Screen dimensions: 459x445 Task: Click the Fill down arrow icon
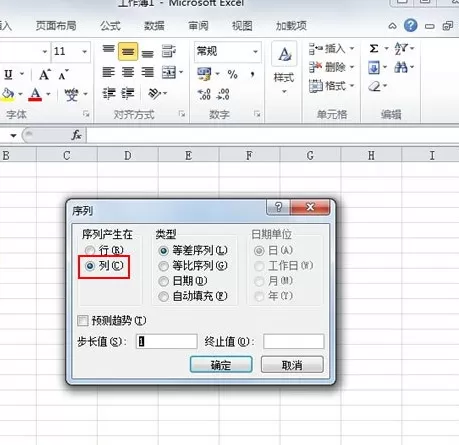tap(374, 68)
